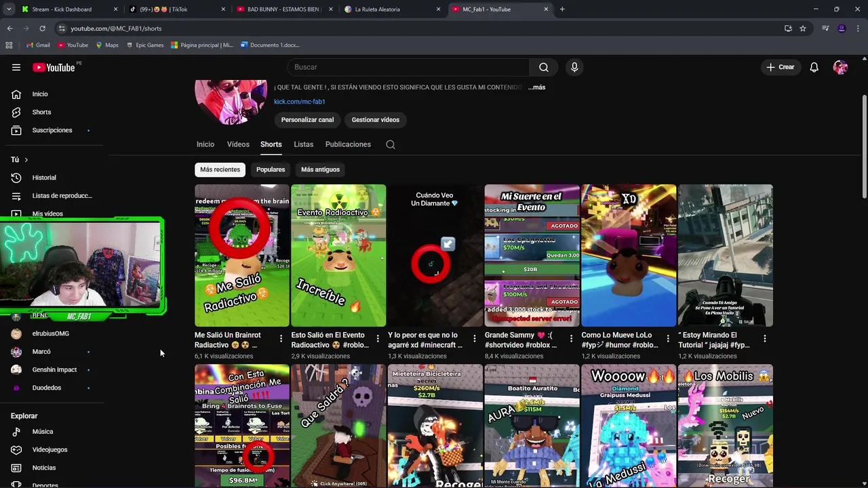Open options for 'Como Lo Mueve LoLo' short

[x=668, y=338]
